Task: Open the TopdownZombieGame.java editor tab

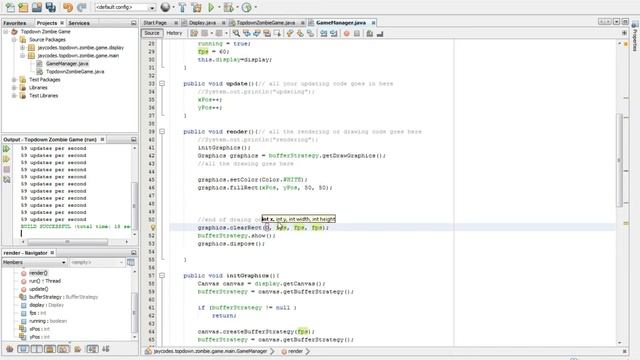Action: 266,23
